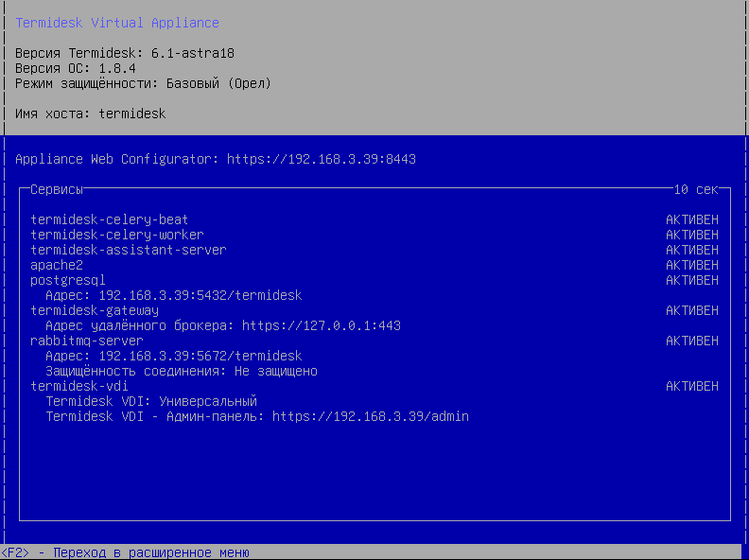Select the termidesk-assistant-server service row
The height and width of the screenshot is (560, 749).
click(374, 250)
